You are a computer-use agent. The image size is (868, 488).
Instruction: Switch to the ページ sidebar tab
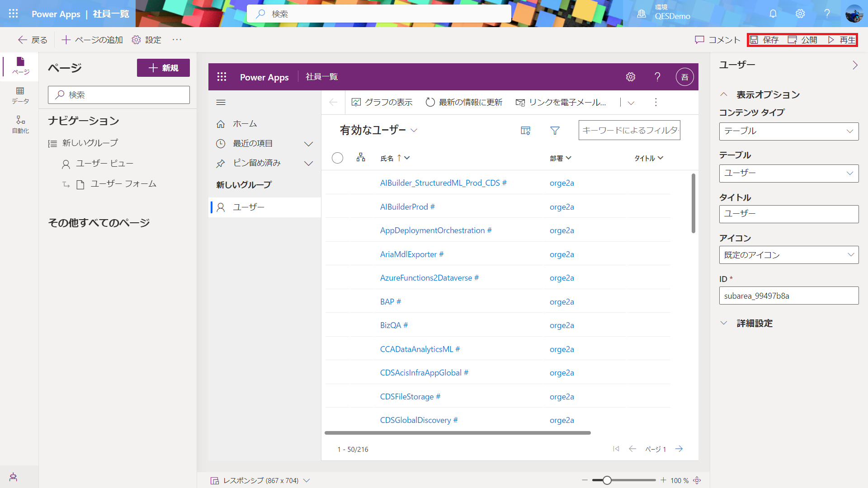click(x=20, y=66)
